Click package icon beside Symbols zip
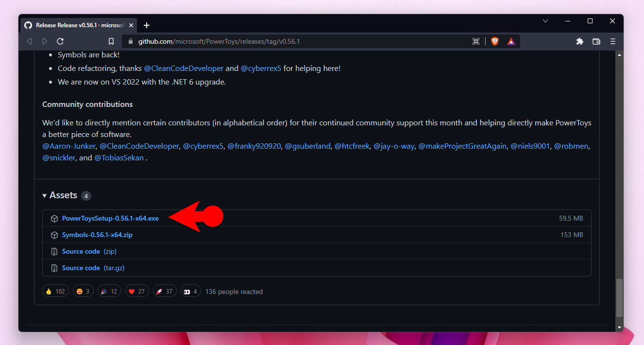Image resolution: width=644 pixels, height=345 pixels. [54, 235]
